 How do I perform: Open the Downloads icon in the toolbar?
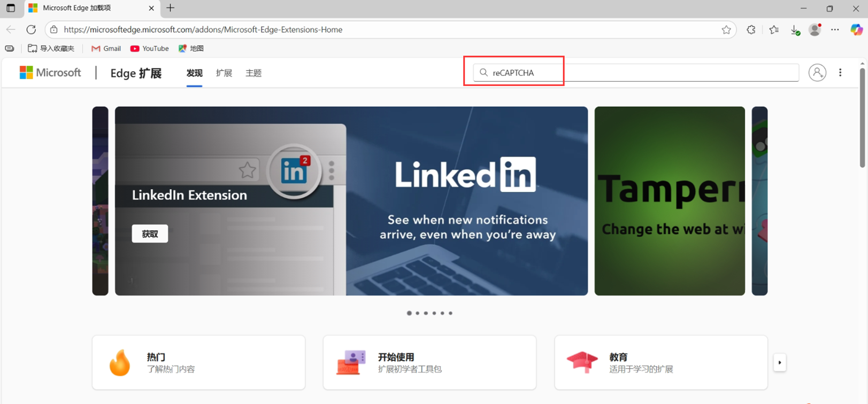pyautogui.click(x=795, y=30)
